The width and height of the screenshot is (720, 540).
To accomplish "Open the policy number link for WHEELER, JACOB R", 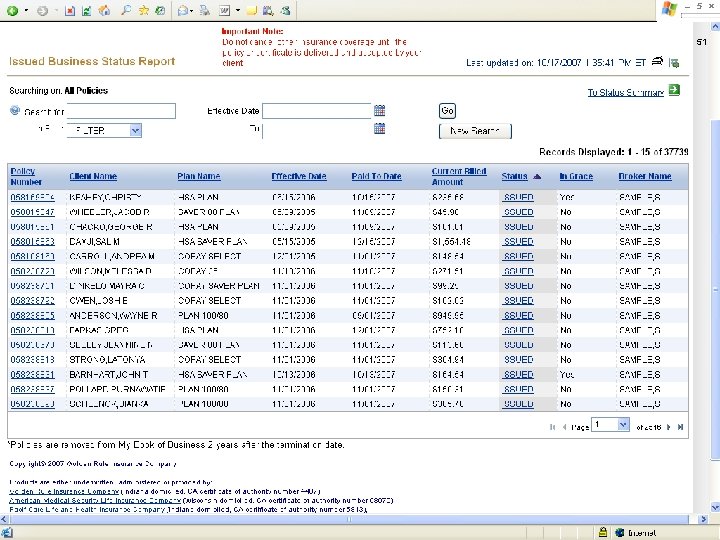I will [33, 212].
